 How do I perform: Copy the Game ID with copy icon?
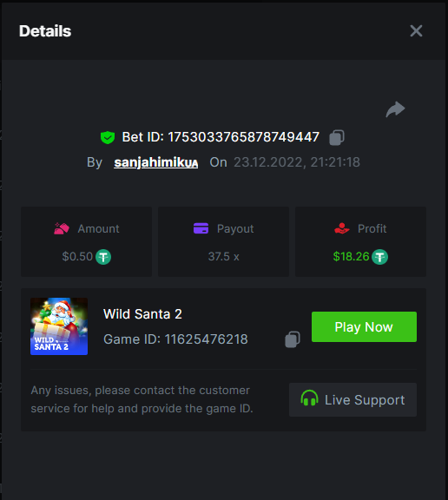[293, 339]
